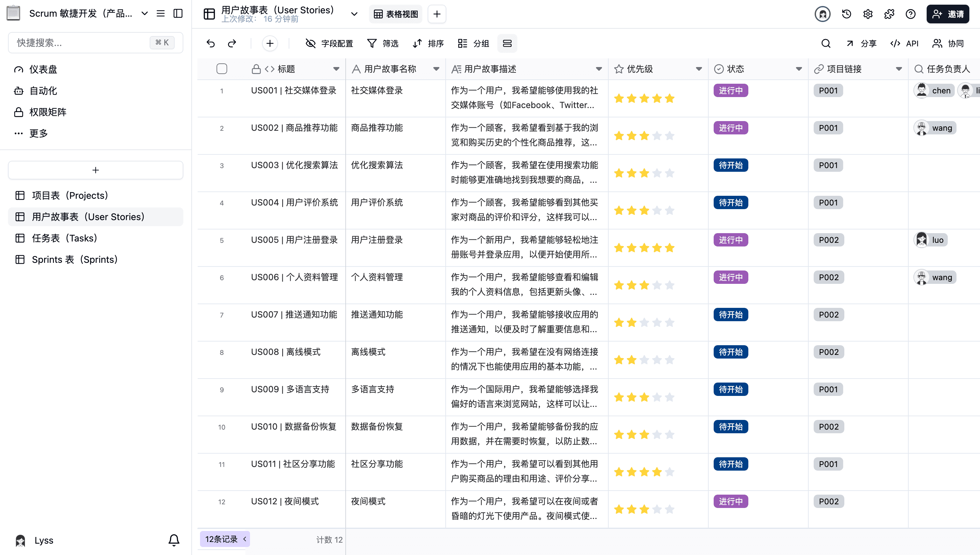Open the row height adjustment icon

507,43
